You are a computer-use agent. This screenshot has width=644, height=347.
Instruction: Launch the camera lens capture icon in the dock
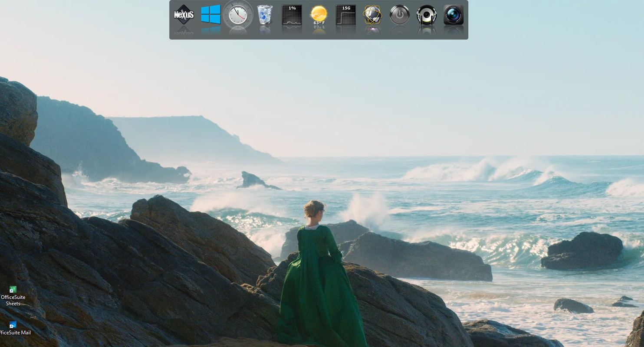pyautogui.click(x=453, y=15)
